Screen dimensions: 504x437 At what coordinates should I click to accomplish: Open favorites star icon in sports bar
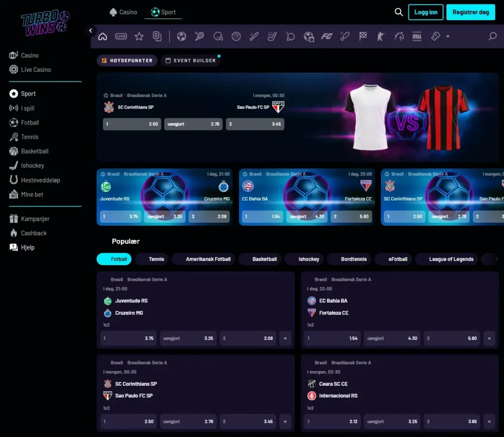click(139, 36)
